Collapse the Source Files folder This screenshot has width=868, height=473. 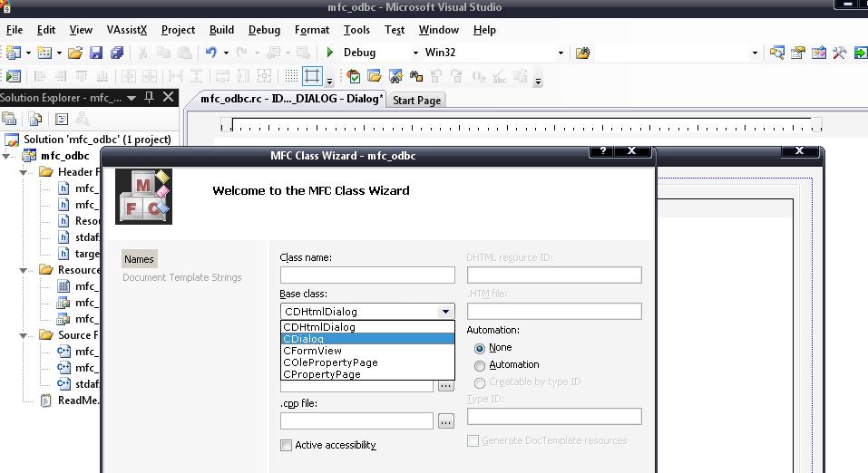24,336
